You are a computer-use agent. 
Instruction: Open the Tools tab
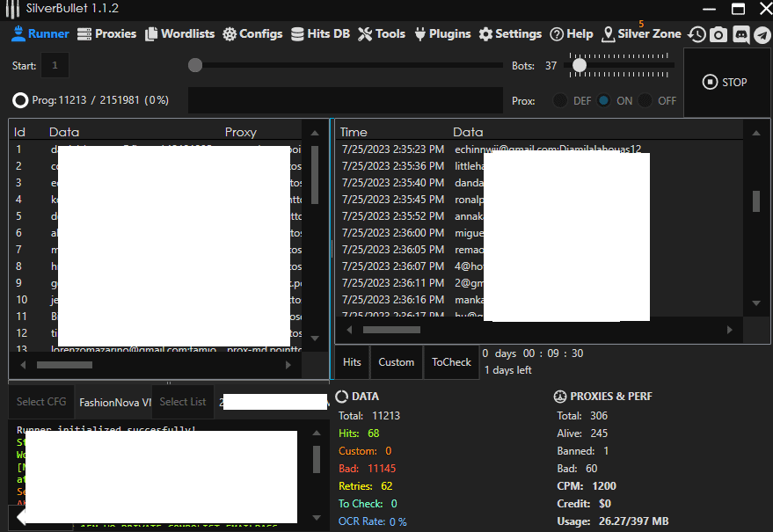click(382, 34)
